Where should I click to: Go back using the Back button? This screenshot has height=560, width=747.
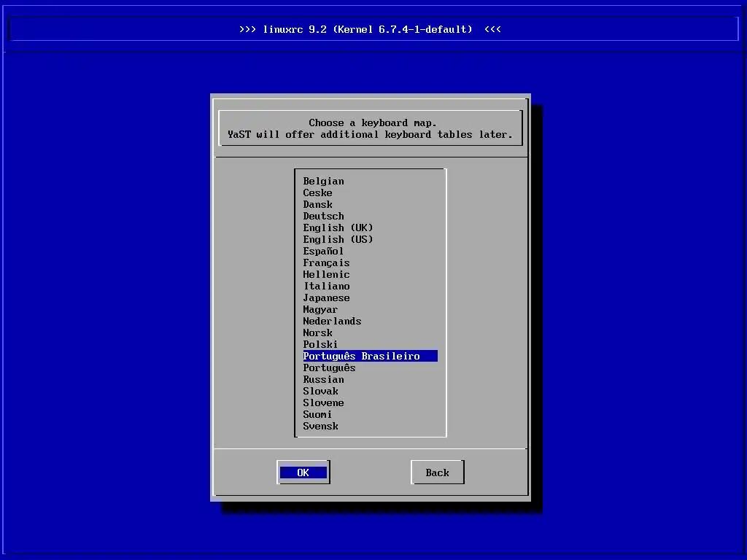(x=438, y=472)
